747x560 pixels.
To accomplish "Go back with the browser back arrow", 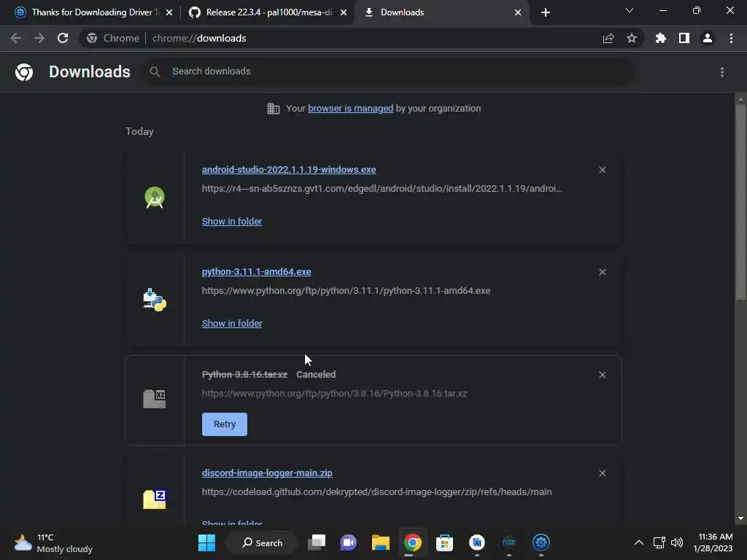I will 16,38.
